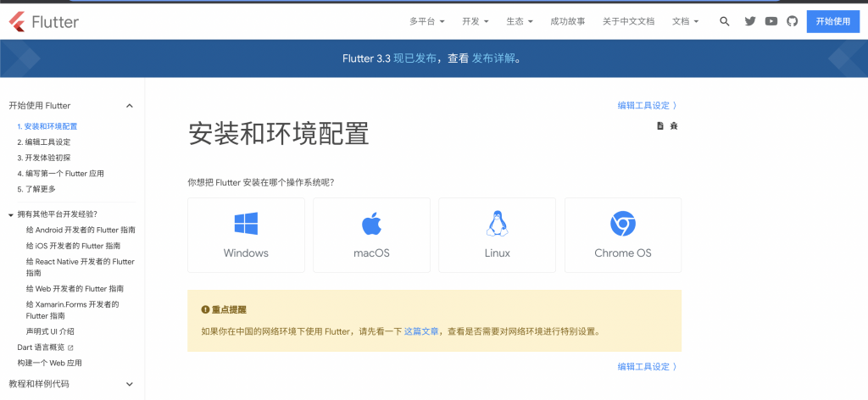
Task: Click the blue 开始使用 button
Action: pos(832,22)
